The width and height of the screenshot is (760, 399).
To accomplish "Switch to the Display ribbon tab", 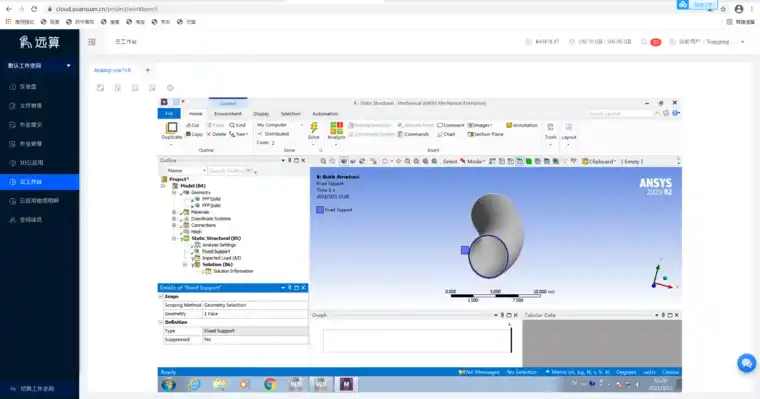I will pos(261,113).
